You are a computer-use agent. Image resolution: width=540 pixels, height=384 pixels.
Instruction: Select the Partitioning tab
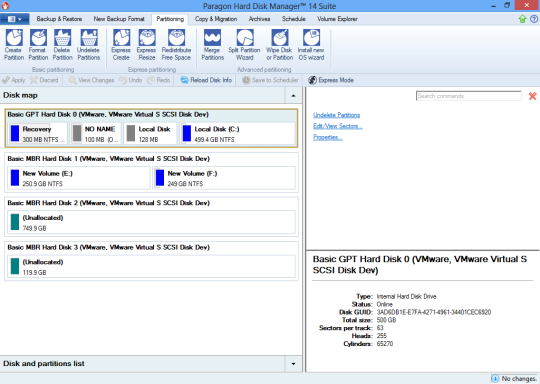pos(170,19)
